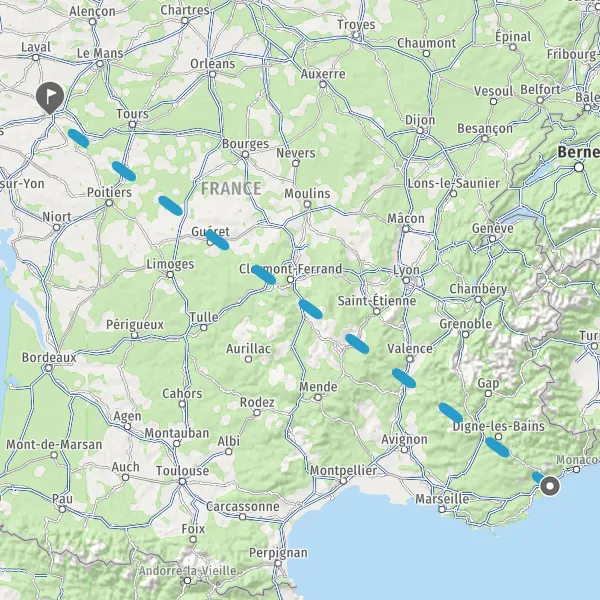
Task: Select the Poitiers city dot
Action: coord(109,202)
